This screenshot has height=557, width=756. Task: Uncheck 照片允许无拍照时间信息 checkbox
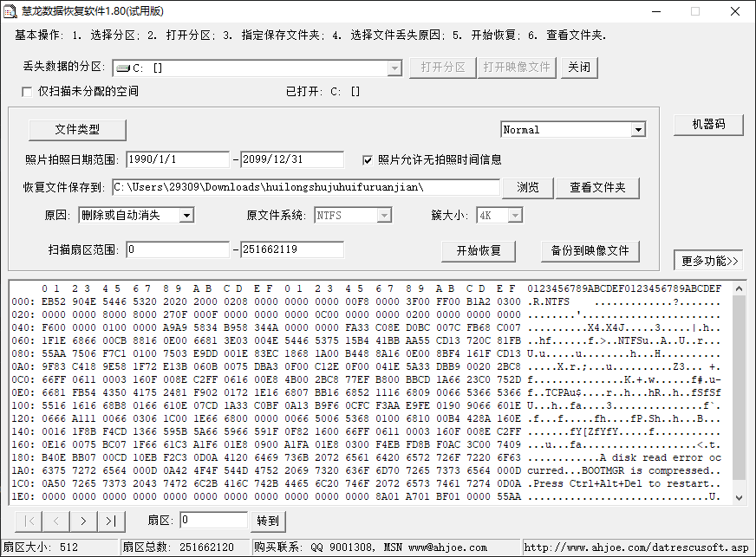(x=368, y=160)
